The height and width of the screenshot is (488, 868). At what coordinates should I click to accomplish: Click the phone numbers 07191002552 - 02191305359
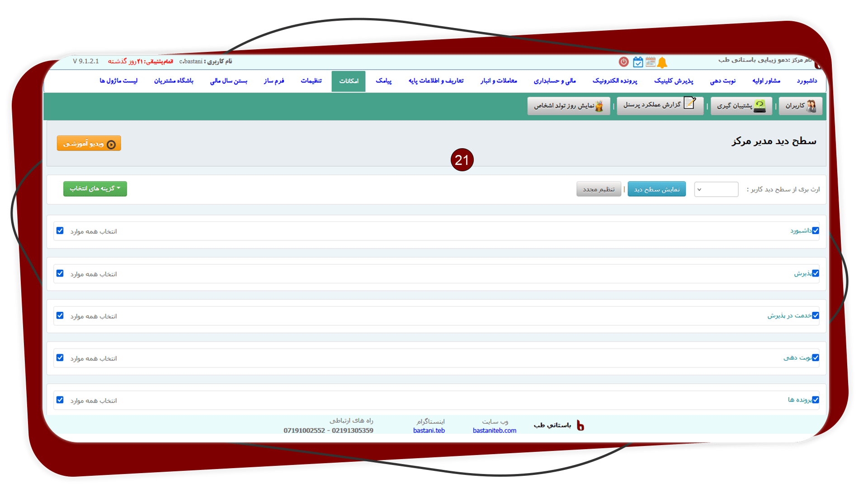pos(329,431)
